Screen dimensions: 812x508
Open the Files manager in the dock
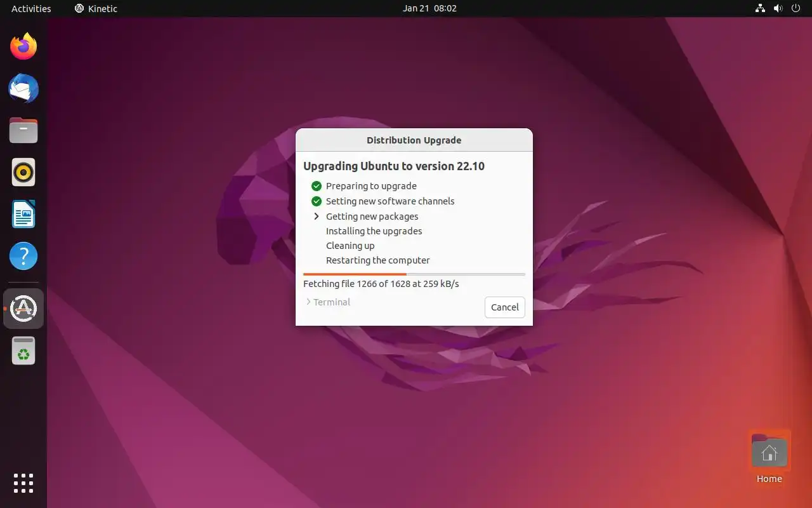[x=23, y=130]
